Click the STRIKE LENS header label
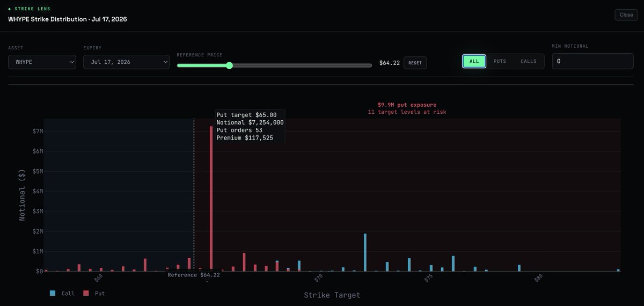Viewport: 644px width, 306px height. click(x=32, y=9)
